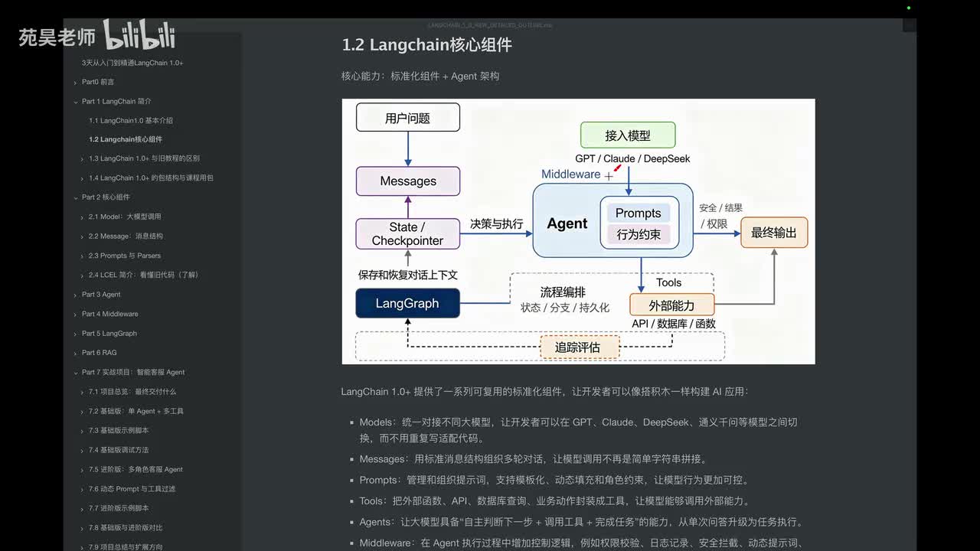Expand the Part0 前言 chevron
The height and width of the screenshot is (551, 980).
pos(75,82)
